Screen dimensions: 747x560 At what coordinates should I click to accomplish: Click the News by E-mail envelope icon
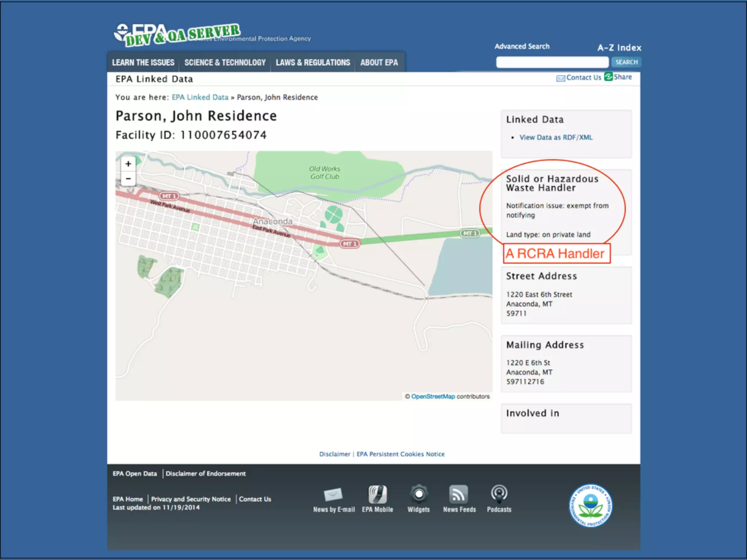(333, 495)
